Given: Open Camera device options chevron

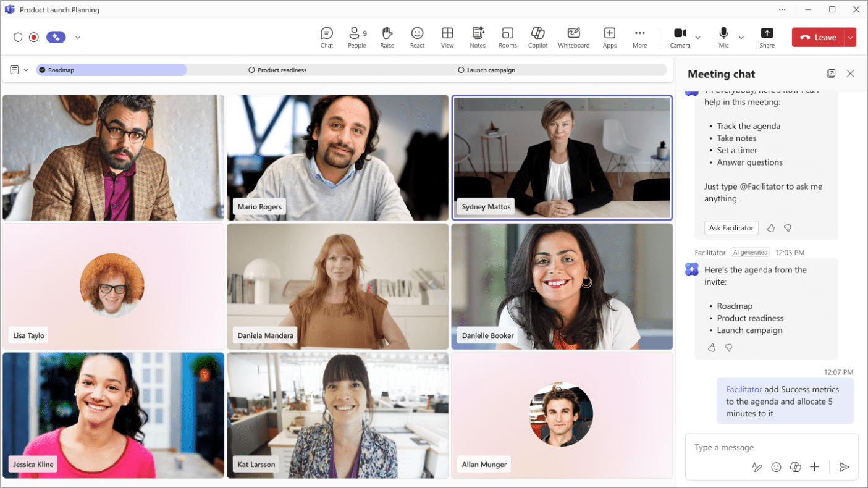Looking at the screenshot, I should click(x=697, y=37).
